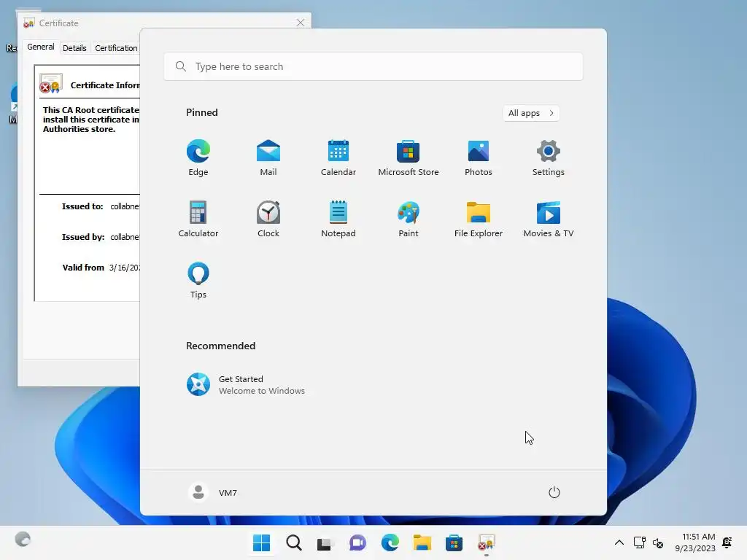747x560 pixels.
Task: Open Microsoft Store from the taskbar
Action: pos(454,542)
